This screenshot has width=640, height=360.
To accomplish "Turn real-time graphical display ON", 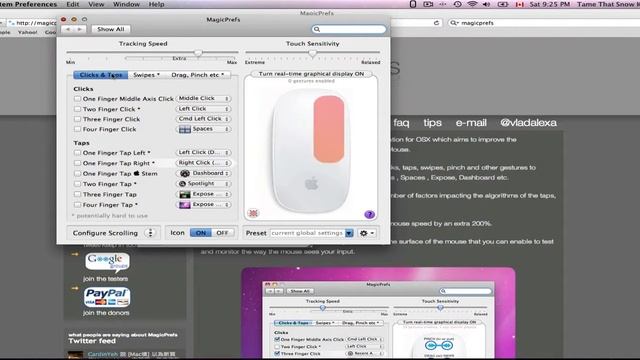I will tap(311, 74).
